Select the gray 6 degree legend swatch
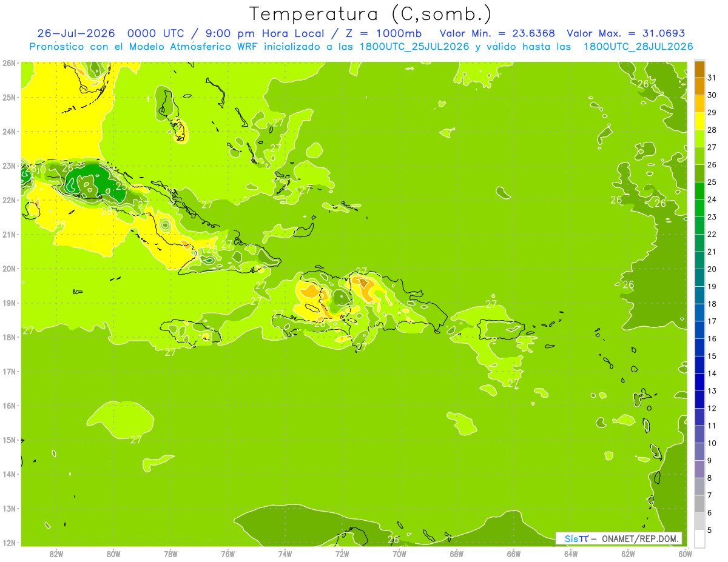The width and height of the screenshot is (728, 562). 699,521
